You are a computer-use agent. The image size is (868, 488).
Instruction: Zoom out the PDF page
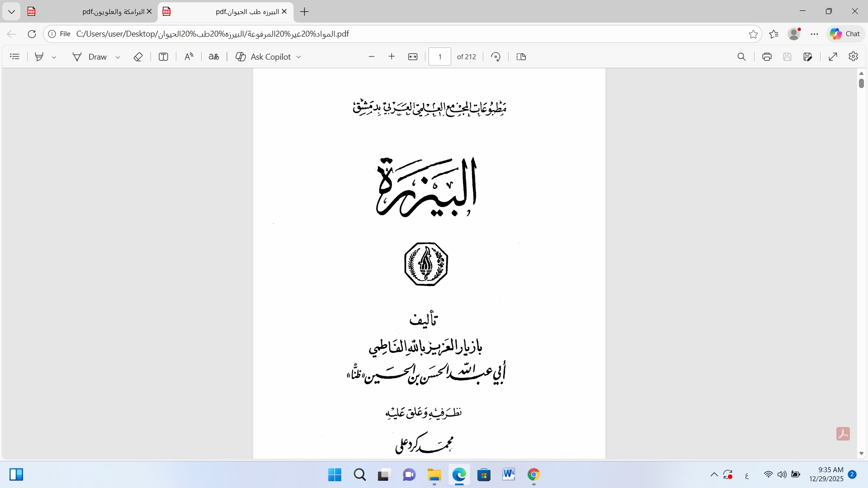click(x=372, y=56)
